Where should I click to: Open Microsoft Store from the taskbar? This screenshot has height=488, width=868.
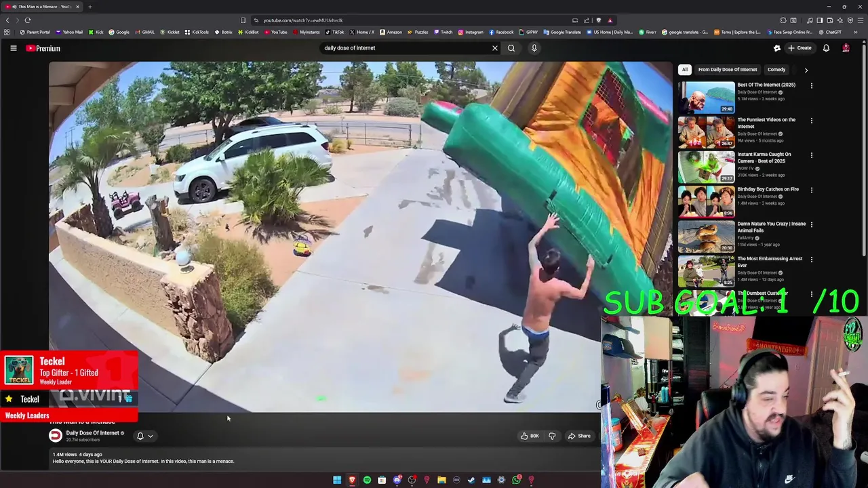click(382, 480)
